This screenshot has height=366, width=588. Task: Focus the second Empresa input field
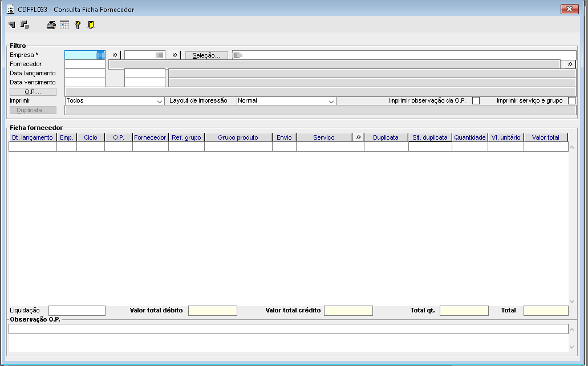tap(145, 55)
